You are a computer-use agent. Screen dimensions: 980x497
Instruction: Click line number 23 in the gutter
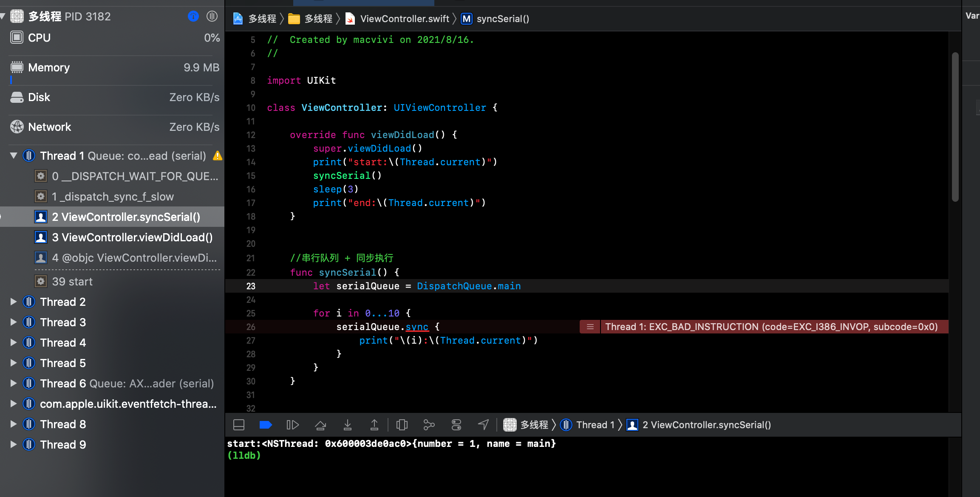[251, 286]
